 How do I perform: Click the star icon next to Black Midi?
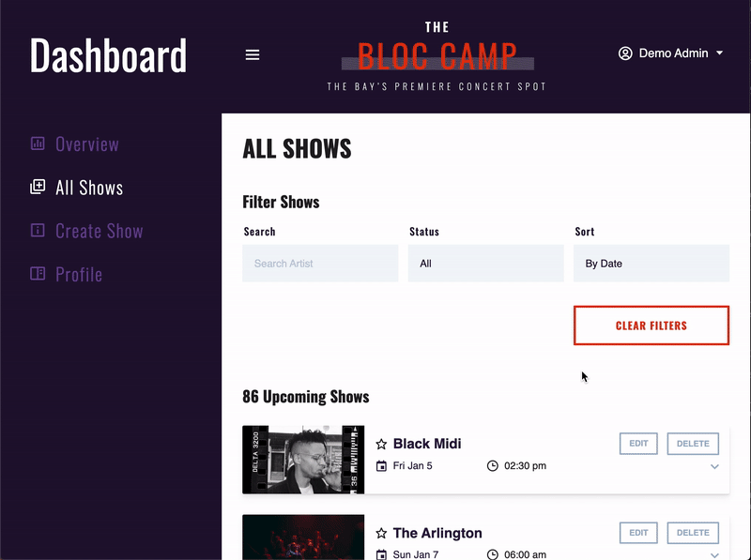383,444
